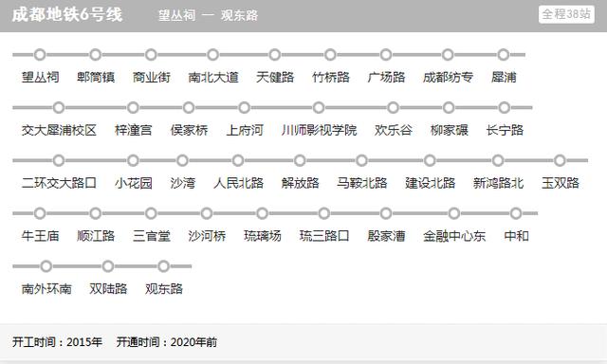This screenshot has height=364, width=607.
Task: Click the 成都纺专 station name label
Action: 448,77
